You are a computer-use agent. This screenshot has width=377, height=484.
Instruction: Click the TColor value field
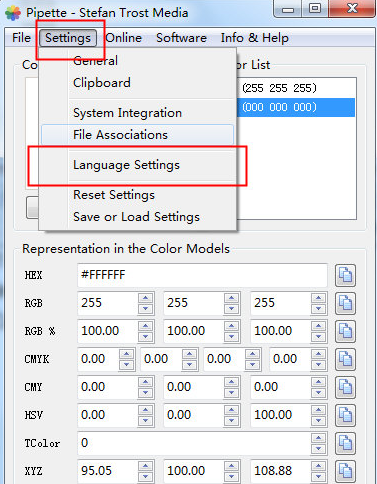(194, 443)
